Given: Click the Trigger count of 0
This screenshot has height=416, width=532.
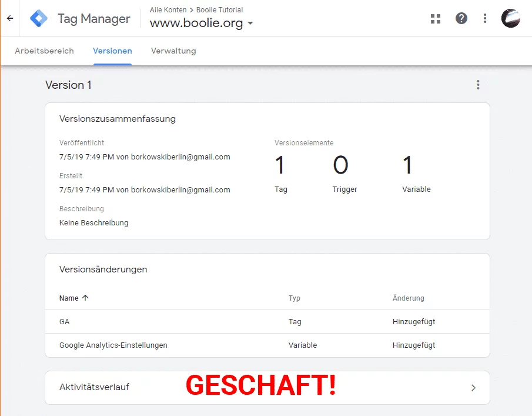Looking at the screenshot, I should pyautogui.click(x=340, y=165).
